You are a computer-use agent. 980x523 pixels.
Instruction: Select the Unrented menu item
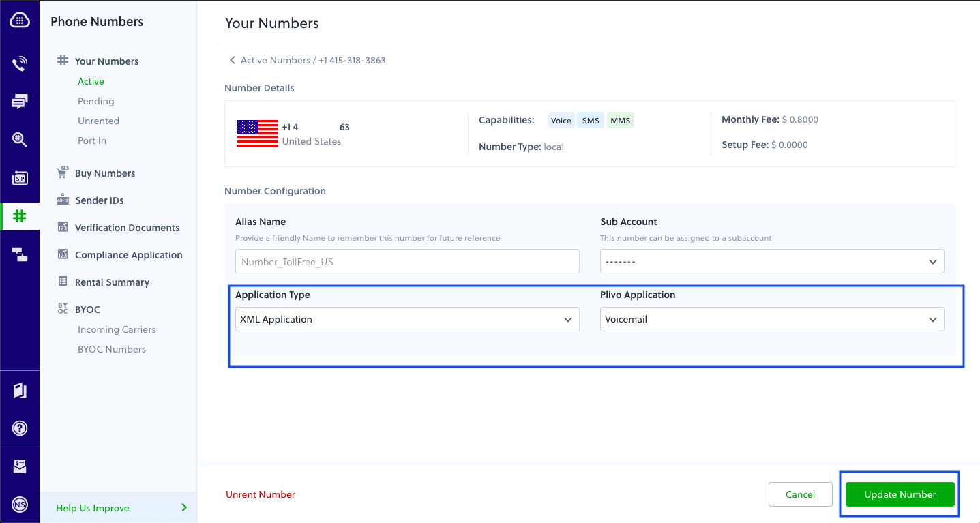point(98,120)
